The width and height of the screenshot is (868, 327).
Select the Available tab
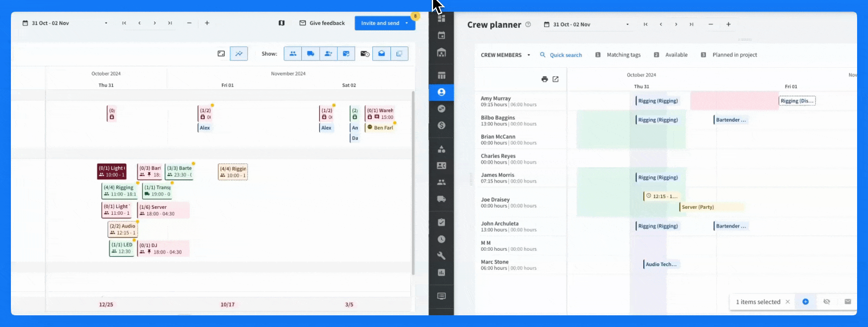(x=671, y=55)
